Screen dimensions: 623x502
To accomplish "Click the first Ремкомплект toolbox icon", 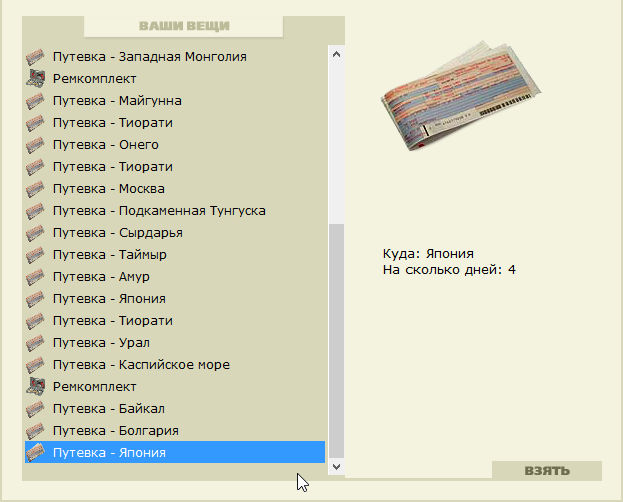I will [x=35, y=78].
